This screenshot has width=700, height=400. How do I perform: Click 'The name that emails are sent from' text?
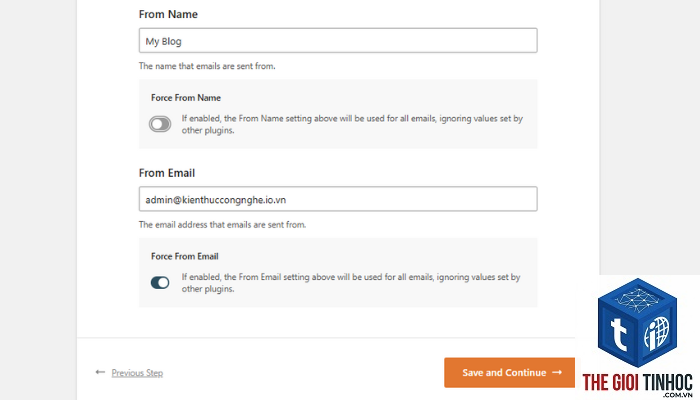207,66
